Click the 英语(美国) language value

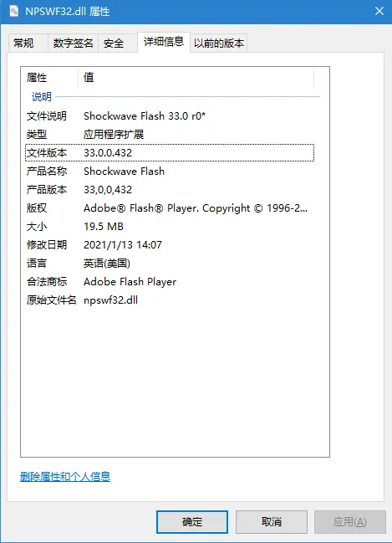click(x=107, y=264)
